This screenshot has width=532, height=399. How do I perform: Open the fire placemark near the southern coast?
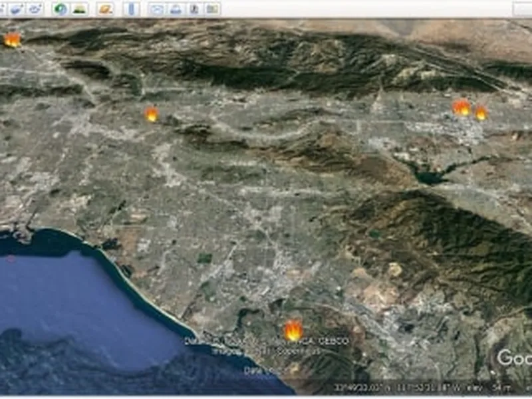click(x=293, y=331)
